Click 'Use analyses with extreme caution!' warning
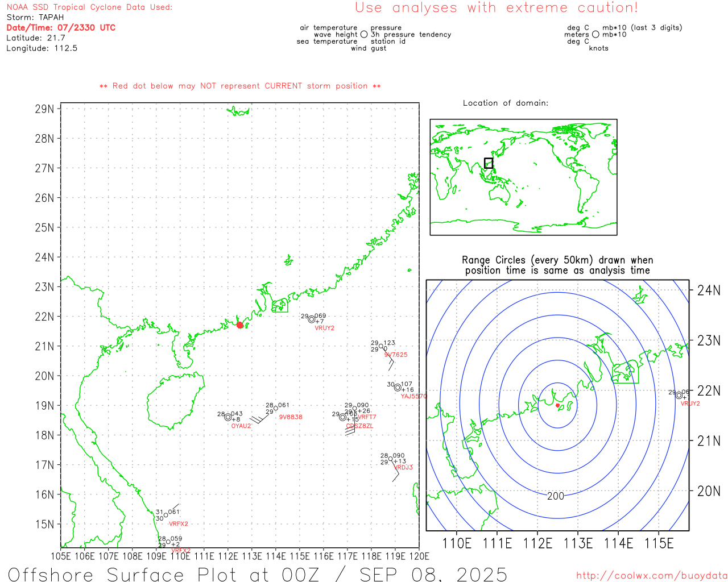Viewport: 728px width, 582px height. tap(497, 8)
